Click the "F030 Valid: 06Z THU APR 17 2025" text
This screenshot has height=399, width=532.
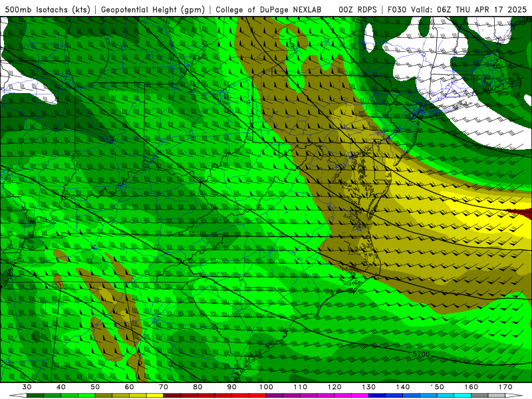tap(457, 10)
